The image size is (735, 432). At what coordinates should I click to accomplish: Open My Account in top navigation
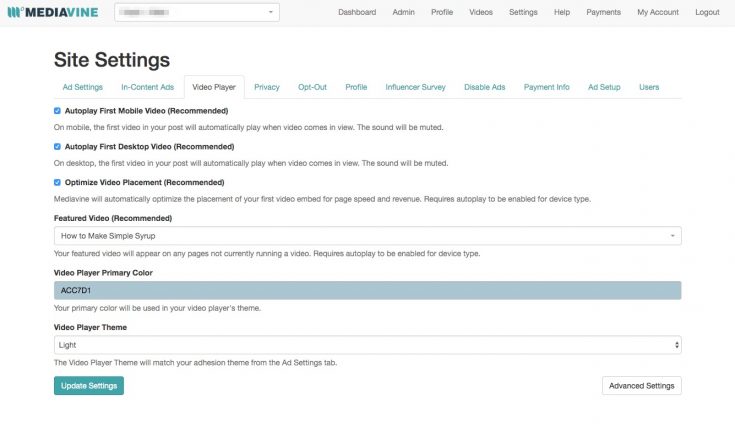(x=658, y=12)
